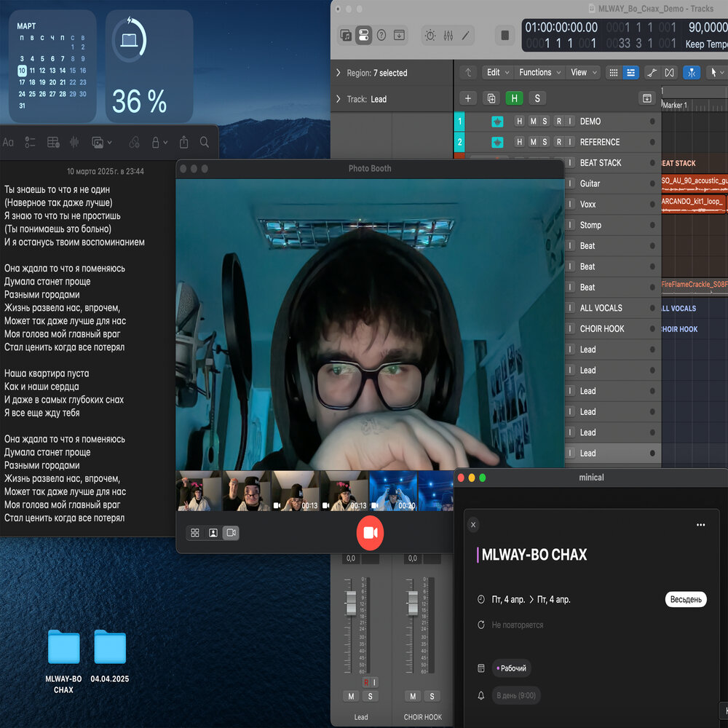Screen dimensions: 728x728
Task: Expand the Track: Lead inspector section
Action: click(339, 99)
